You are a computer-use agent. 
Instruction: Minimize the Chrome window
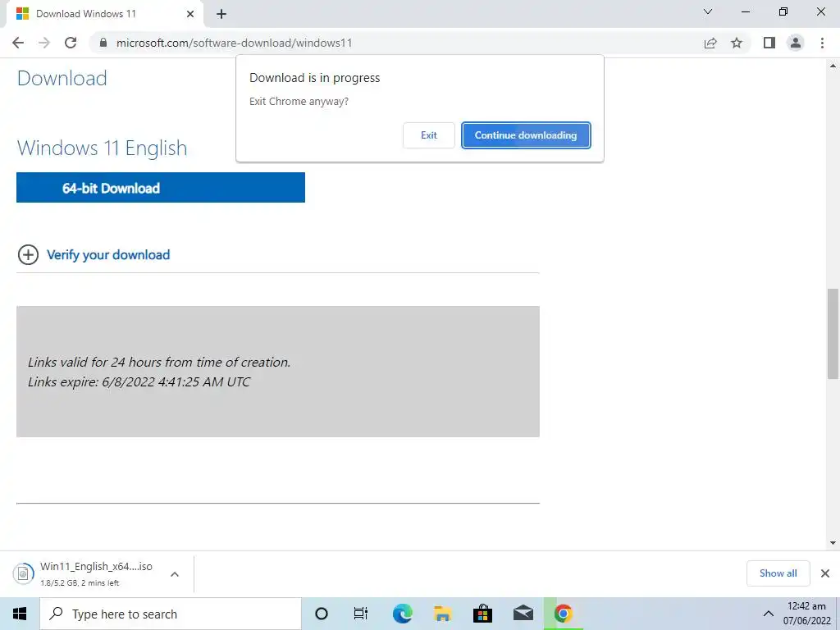746,11
